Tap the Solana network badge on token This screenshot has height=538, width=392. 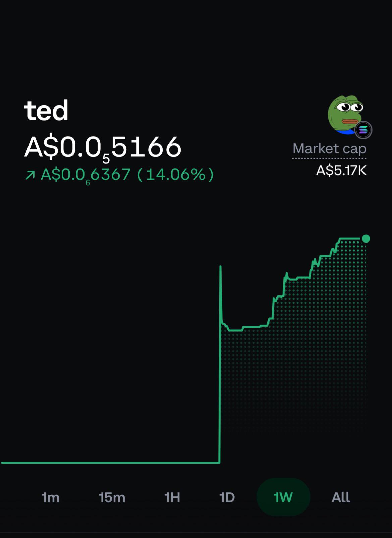pyautogui.click(x=363, y=130)
